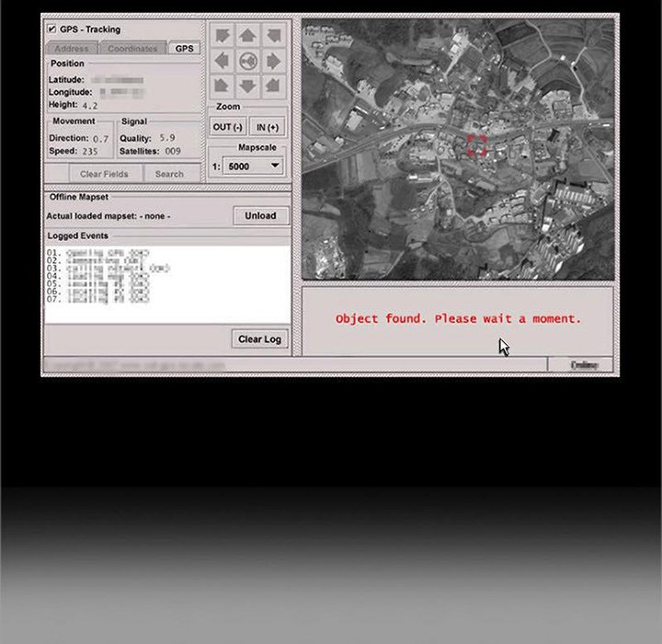Click the down-left diagonal pan arrow

pyautogui.click(x=222, y=86)
